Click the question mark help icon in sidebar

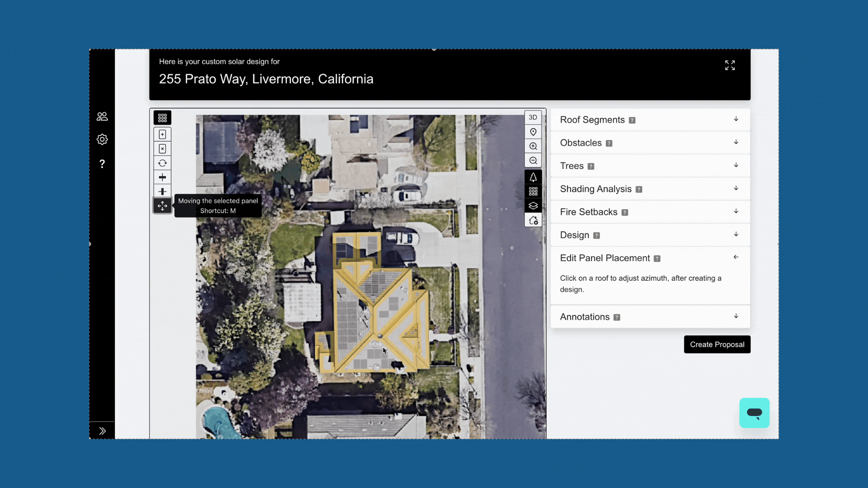[x=102, y=164]
